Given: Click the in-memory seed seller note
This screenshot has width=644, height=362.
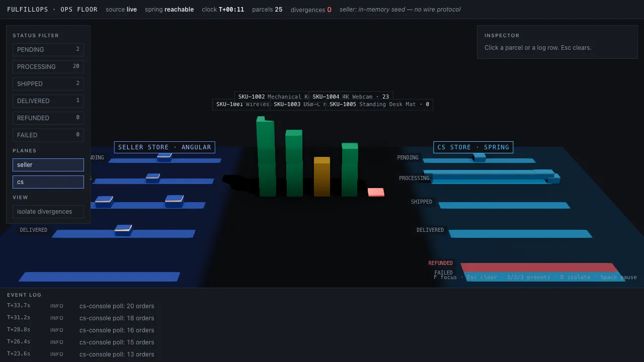Looking at the screenshot, I should click(x=400, y=10).
